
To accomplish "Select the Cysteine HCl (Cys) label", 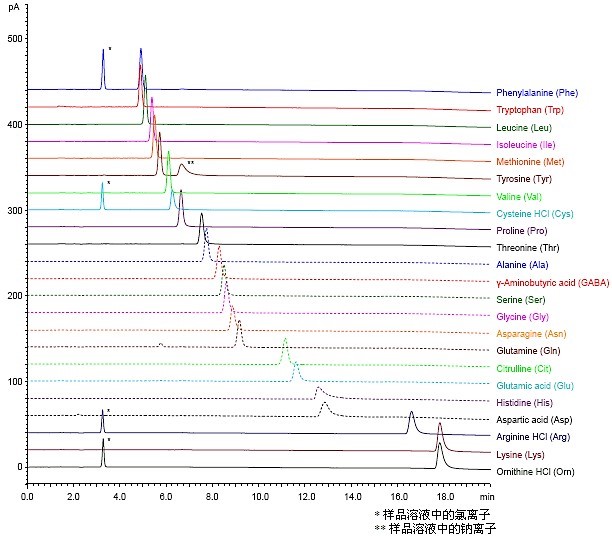I will coord(539,214).
